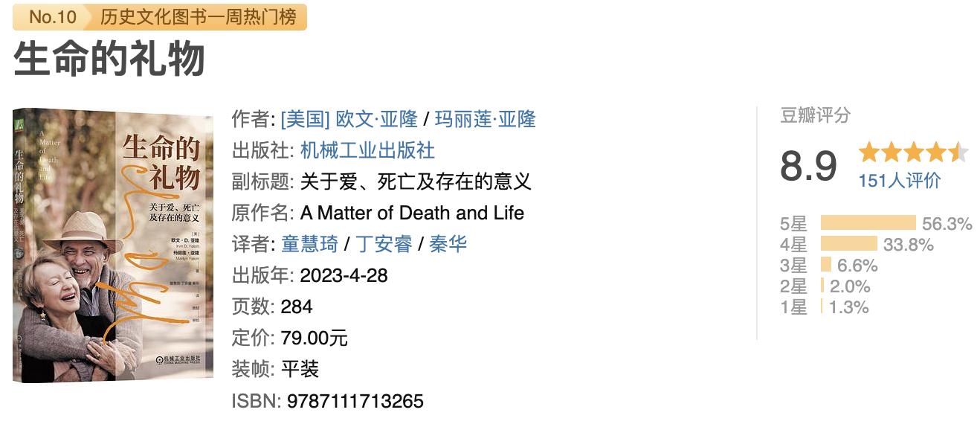Image resolution: width=980 pixels, height=427 pixels.
Task: Open translator 秦华 link
Action: [x=448, y=244]
